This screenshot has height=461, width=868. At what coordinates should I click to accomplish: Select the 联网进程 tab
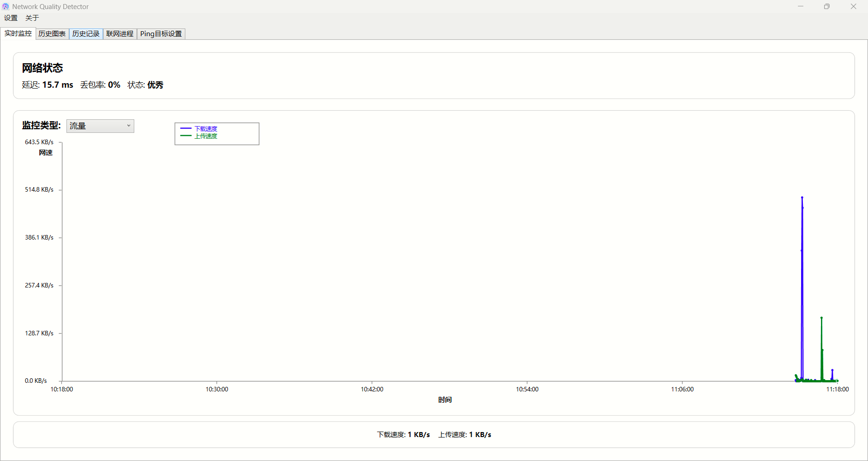pyautogui.click(x=120, y=34)
